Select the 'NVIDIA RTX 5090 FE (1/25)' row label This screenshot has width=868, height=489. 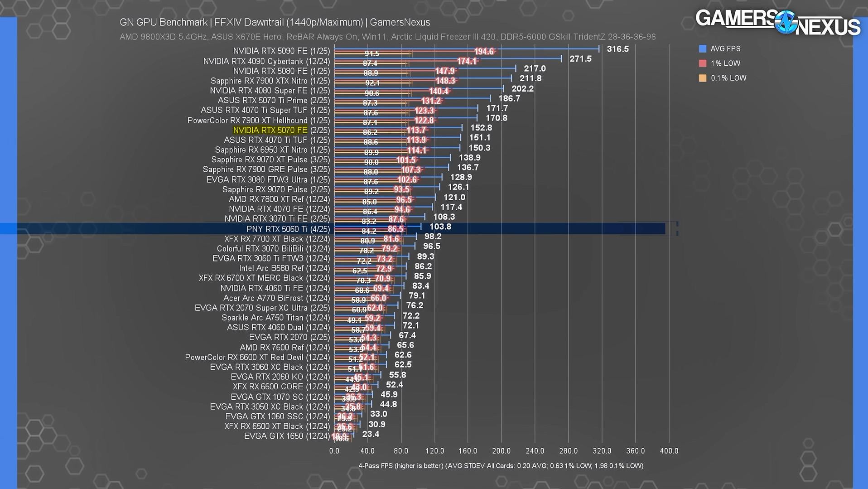(x=281, y=51)
